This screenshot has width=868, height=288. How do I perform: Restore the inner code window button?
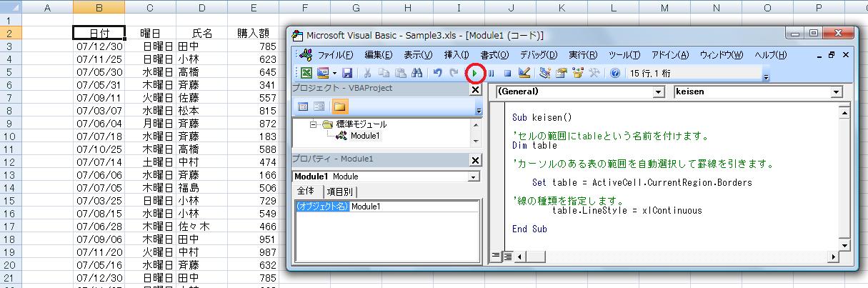(832, 55)
